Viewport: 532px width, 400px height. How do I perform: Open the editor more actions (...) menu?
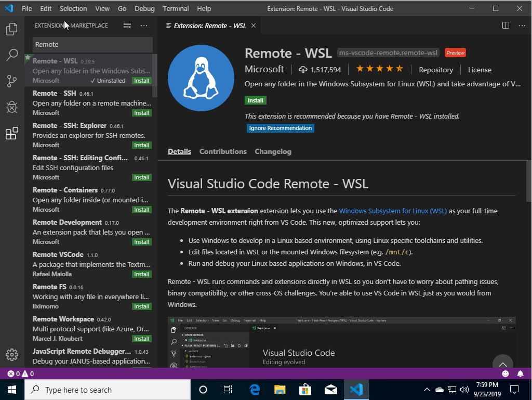pos(522,24)
